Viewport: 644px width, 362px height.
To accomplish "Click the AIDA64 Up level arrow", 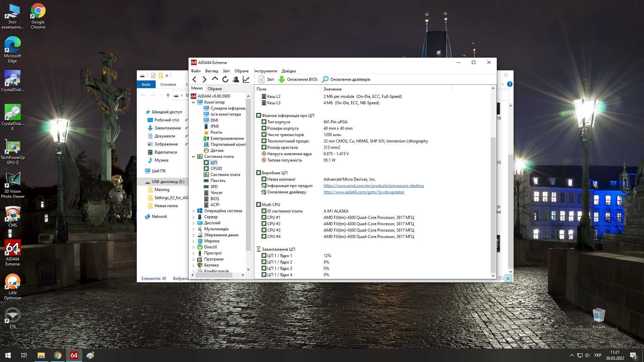I will point(215,79).
